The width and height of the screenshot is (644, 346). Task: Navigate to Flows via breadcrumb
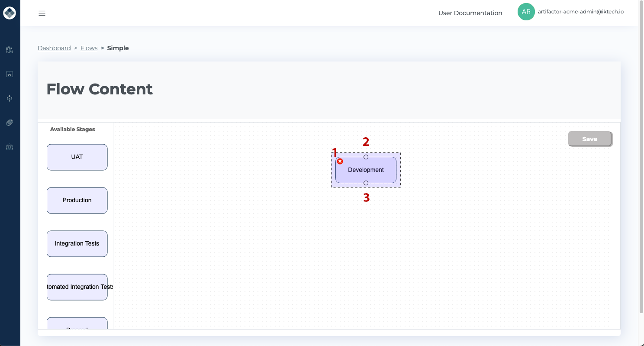pos(89,48)
